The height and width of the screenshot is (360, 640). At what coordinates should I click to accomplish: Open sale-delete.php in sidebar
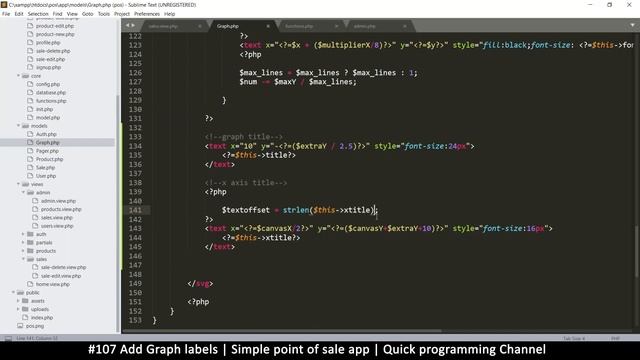click(x=53, y=51)
